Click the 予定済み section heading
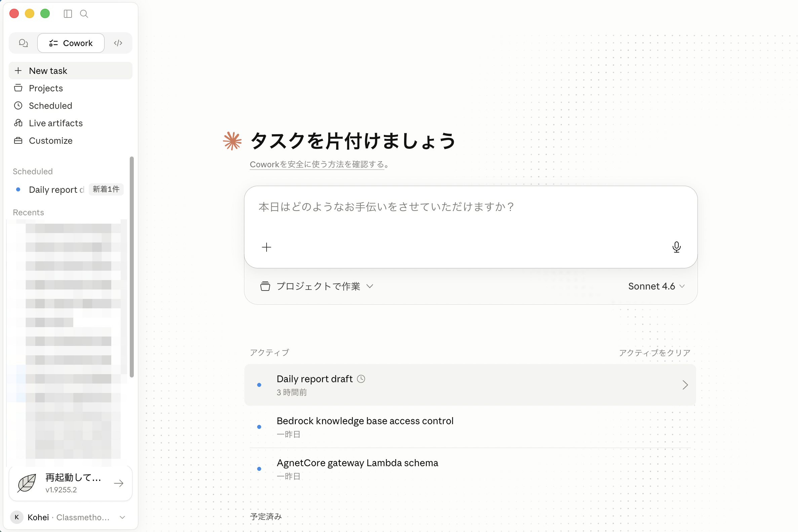The width and height of the screenshot is (798, 532). point(266,517)
